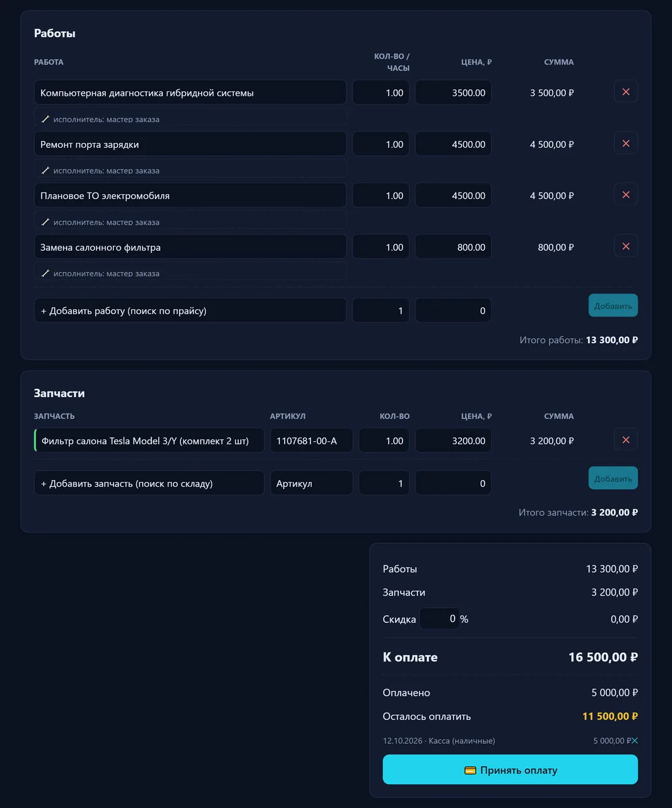
Task: Click the Работы section heading
Action: click(54, 33)
